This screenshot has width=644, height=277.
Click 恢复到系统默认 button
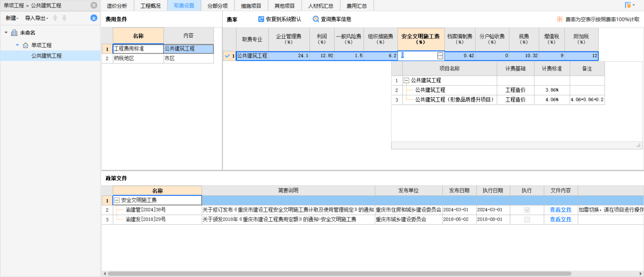279,19
